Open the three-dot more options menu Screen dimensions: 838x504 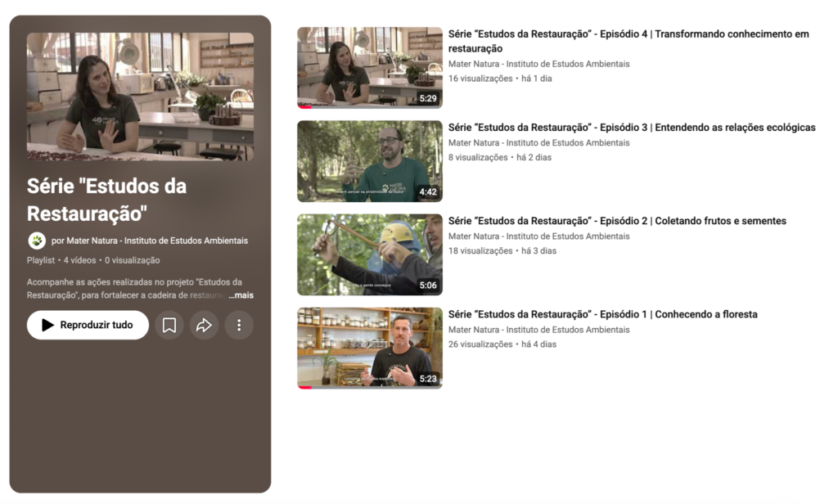pos(239,325)
